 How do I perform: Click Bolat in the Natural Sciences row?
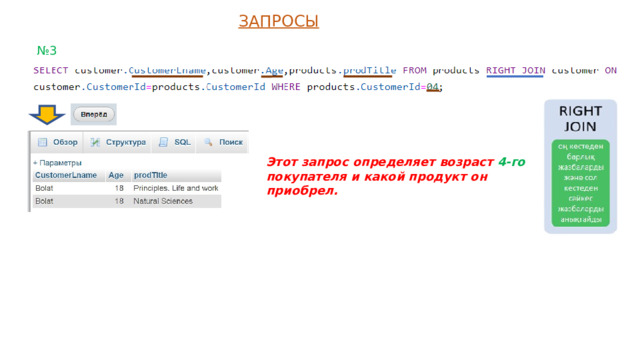(44, 201)
